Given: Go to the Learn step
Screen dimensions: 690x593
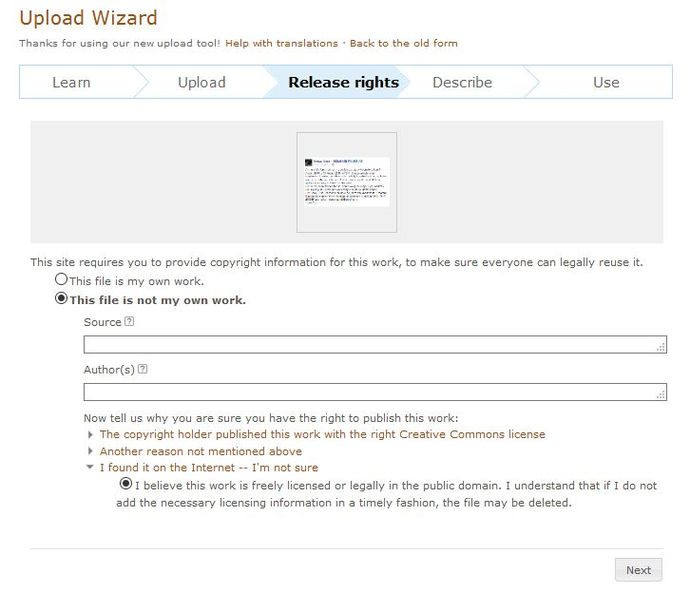Looking at the screenshot, I should click(x=71, y=82).
